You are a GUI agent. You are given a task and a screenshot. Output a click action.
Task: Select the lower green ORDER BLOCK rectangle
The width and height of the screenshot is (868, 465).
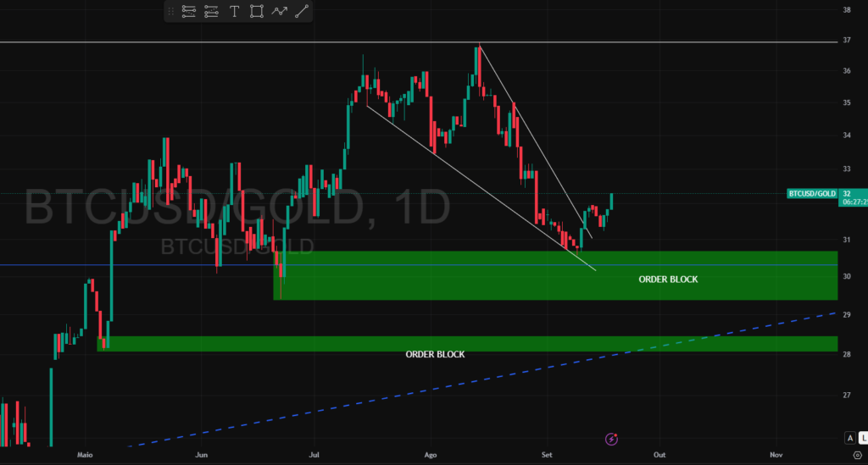(254, 343)
